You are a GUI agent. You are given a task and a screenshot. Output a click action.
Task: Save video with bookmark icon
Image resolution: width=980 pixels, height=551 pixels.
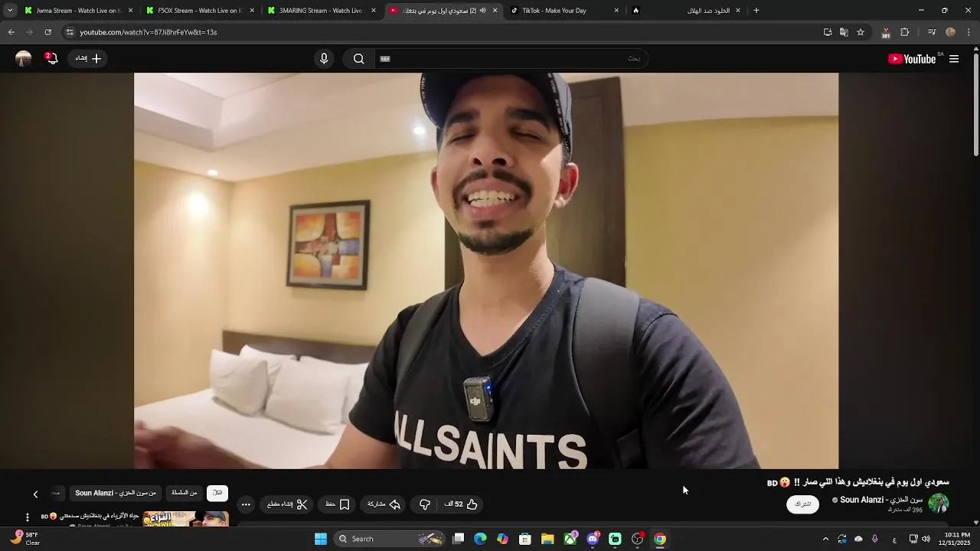click(x=338, y=504)
